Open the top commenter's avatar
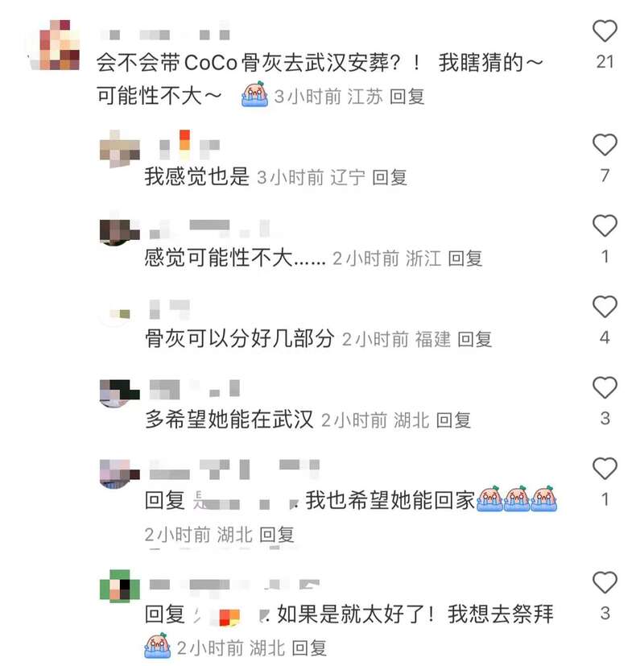 click(x=55, y=44)
